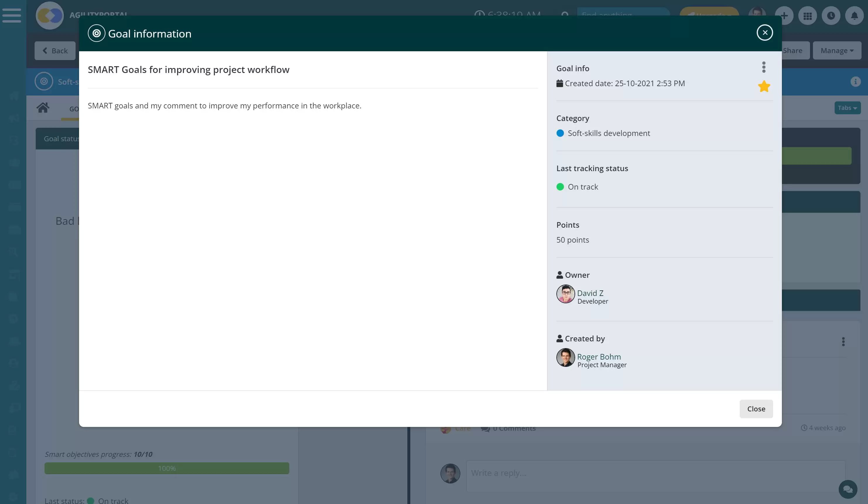Screen dimensions: 868x504
Task: Open the apps grid icon
Action: pos(807,16)
